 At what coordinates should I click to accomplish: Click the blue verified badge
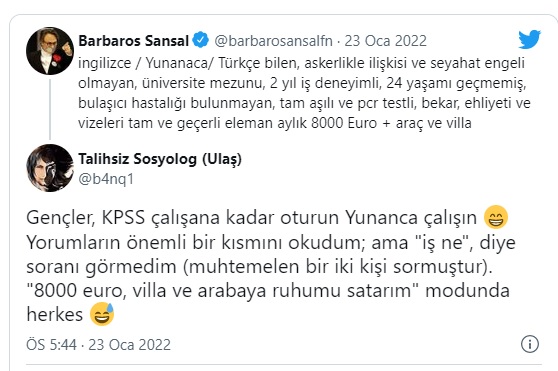pos(201,40)
